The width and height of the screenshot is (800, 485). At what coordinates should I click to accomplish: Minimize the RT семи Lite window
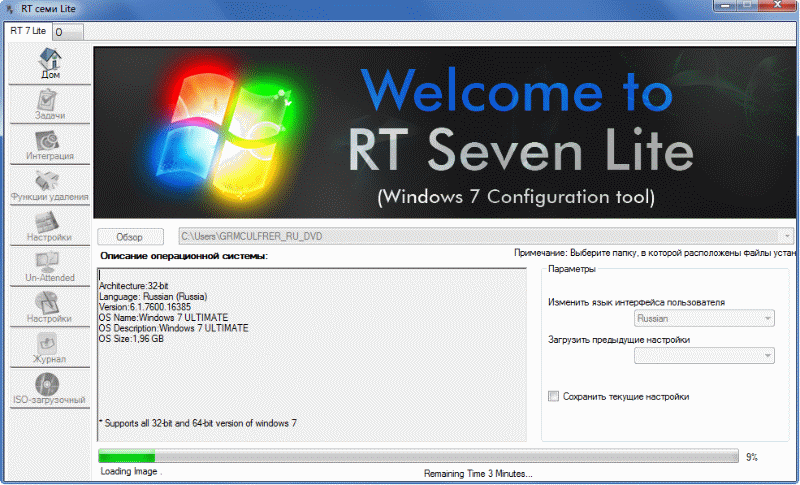(724, 6)
